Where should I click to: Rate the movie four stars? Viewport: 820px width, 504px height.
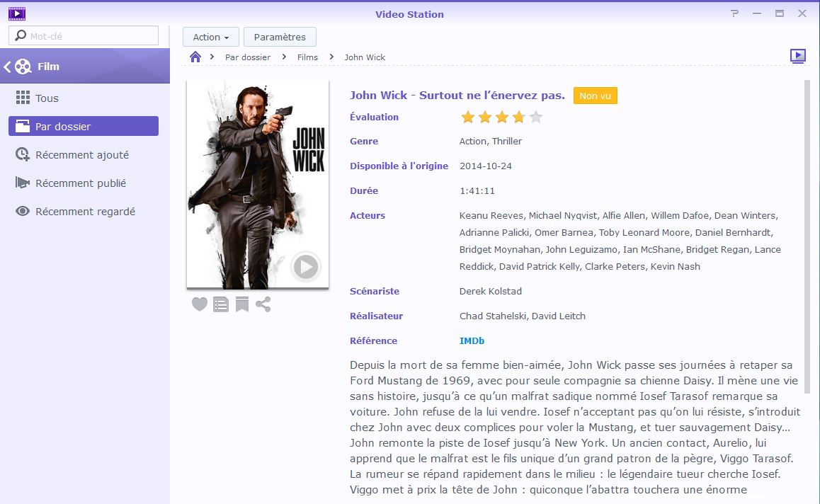(x=519, y=117)
